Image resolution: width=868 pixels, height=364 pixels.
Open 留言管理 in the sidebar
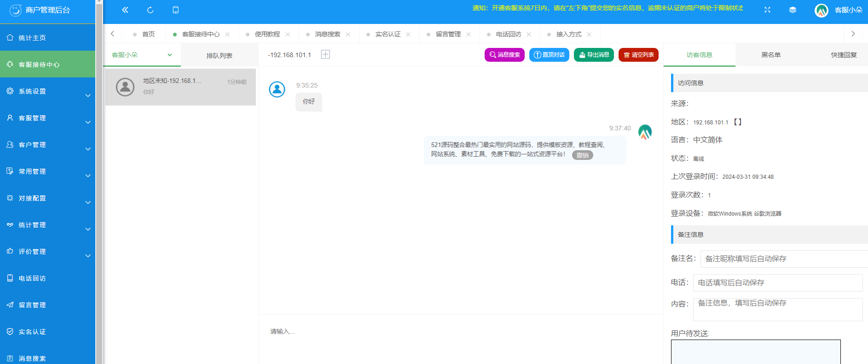tap(47, 305)
